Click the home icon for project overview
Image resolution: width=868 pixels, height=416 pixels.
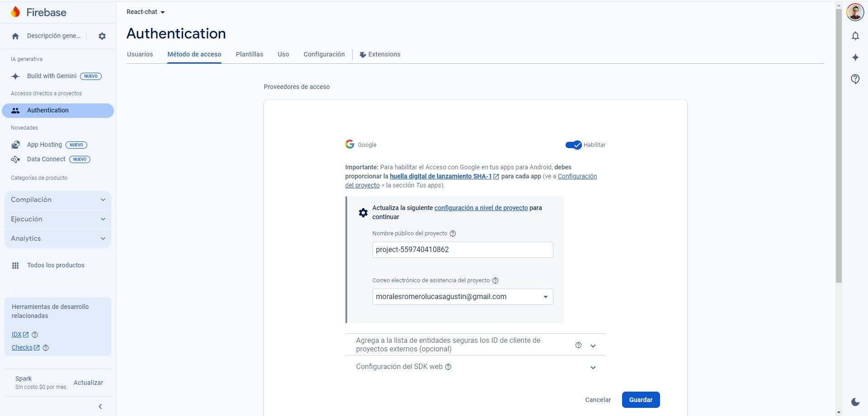15,36
